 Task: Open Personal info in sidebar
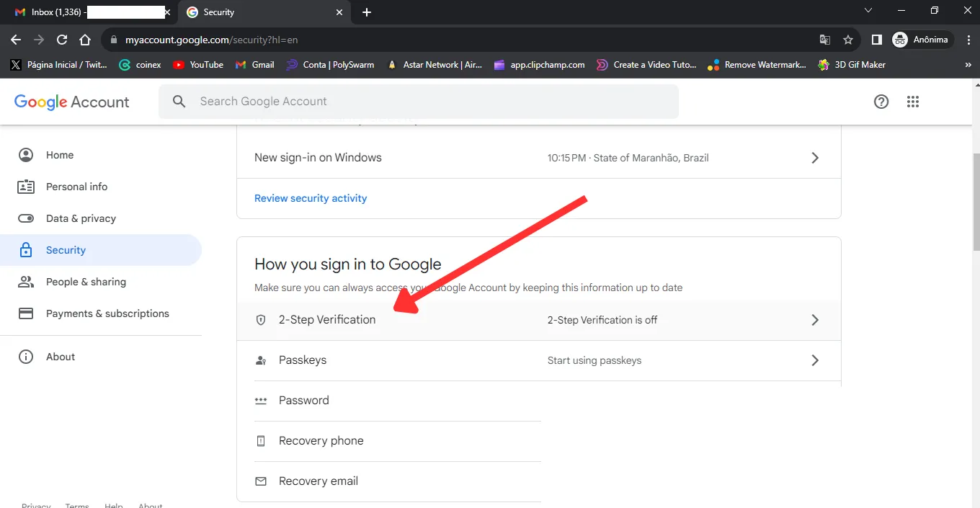(101, 187)
